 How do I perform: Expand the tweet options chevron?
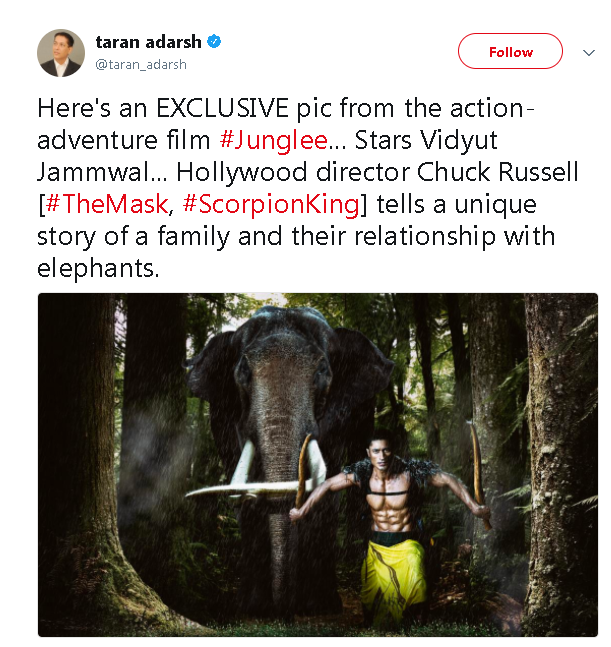[x=586, y=52]
